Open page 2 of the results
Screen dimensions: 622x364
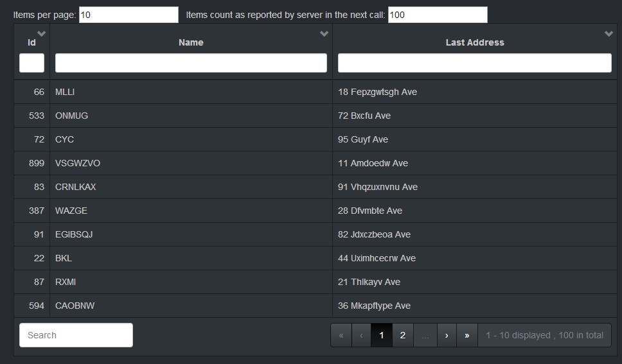pyautogui.click(x=403, y=335)
